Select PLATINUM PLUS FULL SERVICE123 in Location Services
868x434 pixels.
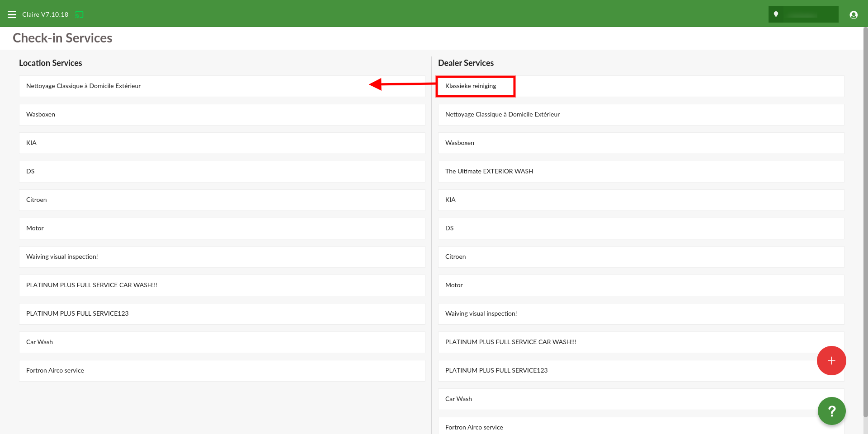point(222,313)
